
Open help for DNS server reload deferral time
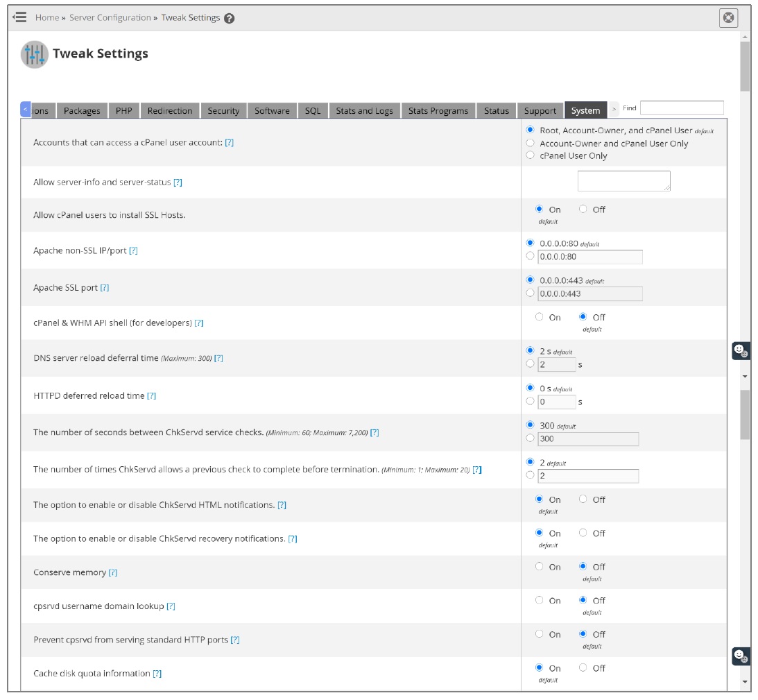pyautogui.click(x=218, y=359)
